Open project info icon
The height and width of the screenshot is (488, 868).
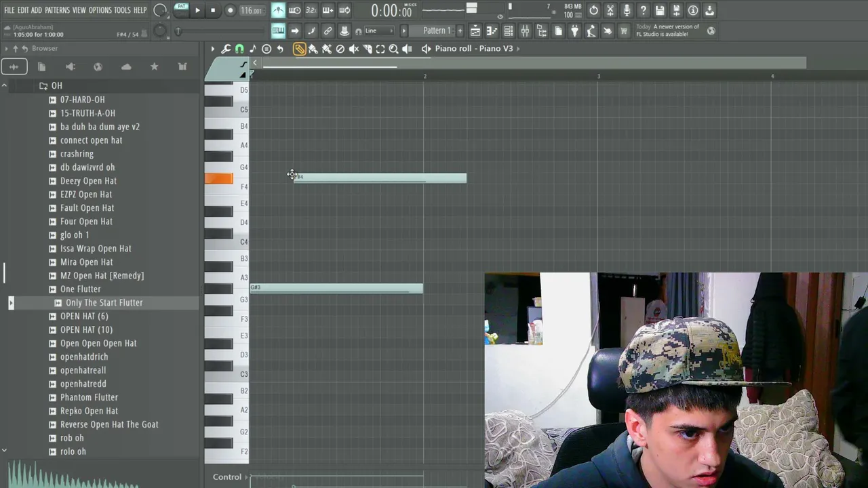click(693, 10)
